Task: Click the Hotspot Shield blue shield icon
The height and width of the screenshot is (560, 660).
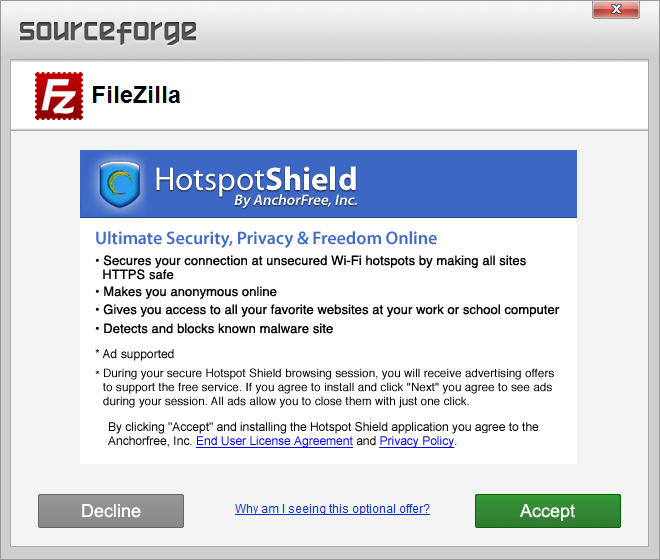Action: [x=120, y=184]
